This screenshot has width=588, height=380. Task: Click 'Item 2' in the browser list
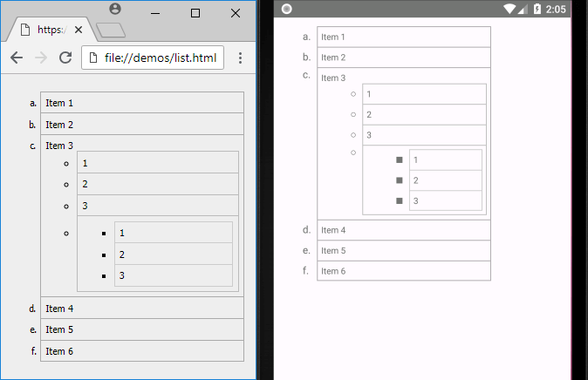(x=142, y=125)
